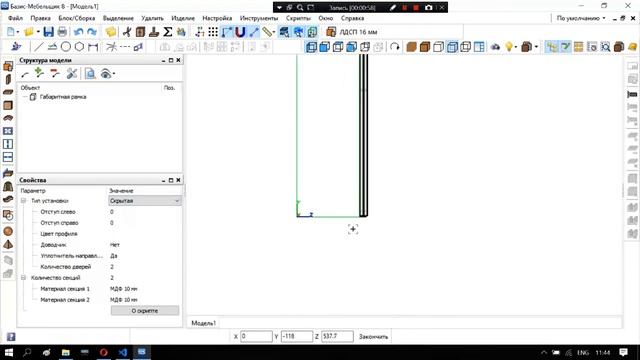Open the Справка menu

(352, 18)
